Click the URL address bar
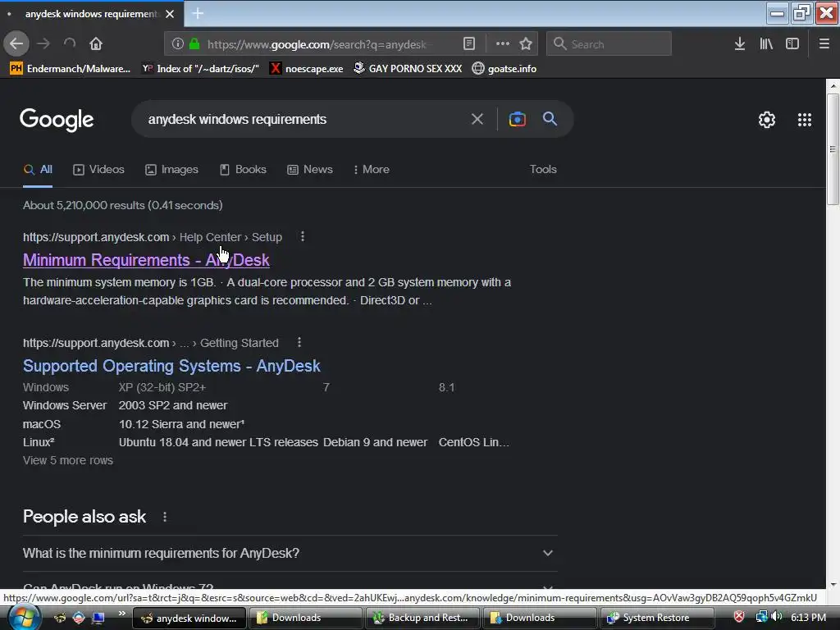The height and width of the screenshot is (630, 840). [x=316, y=44]
